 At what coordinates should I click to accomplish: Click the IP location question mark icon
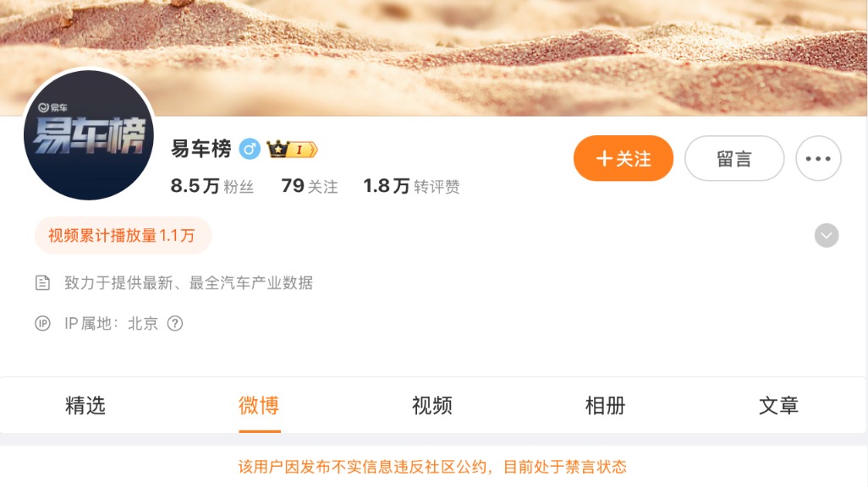click(175, 323)
